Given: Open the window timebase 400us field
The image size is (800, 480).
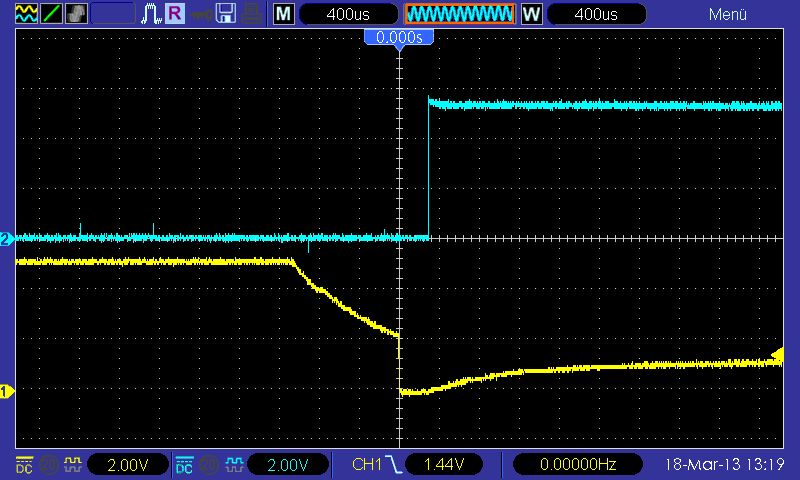Looking at the screenshot, I should [596, 14].
